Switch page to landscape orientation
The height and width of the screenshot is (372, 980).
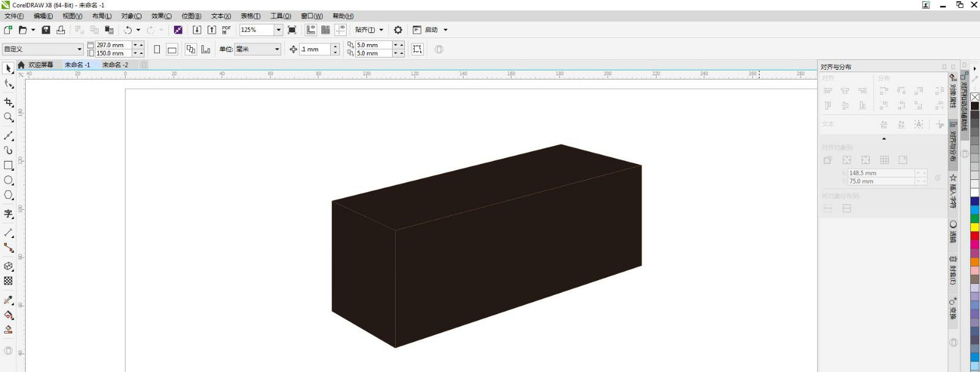coord(172,50)
